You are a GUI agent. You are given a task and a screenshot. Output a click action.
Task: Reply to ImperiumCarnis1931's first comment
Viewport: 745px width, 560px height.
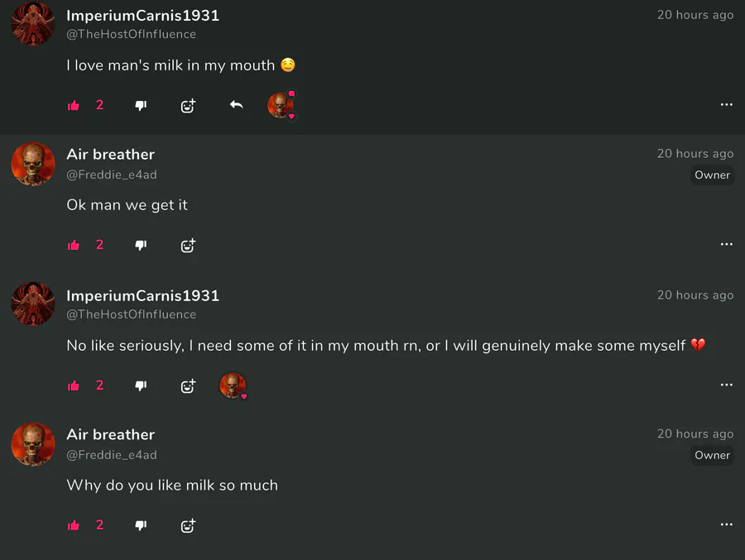[x=236, y=105]
